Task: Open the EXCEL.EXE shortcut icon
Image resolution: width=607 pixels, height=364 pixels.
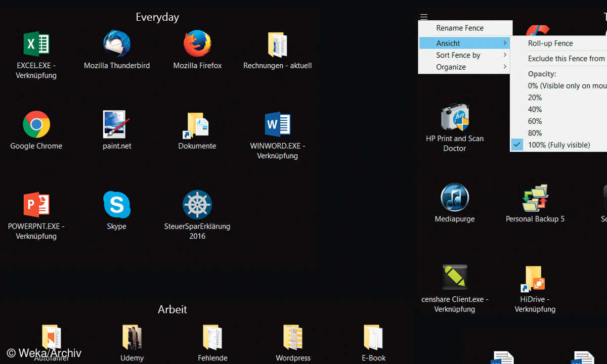Action: point(36,44)
